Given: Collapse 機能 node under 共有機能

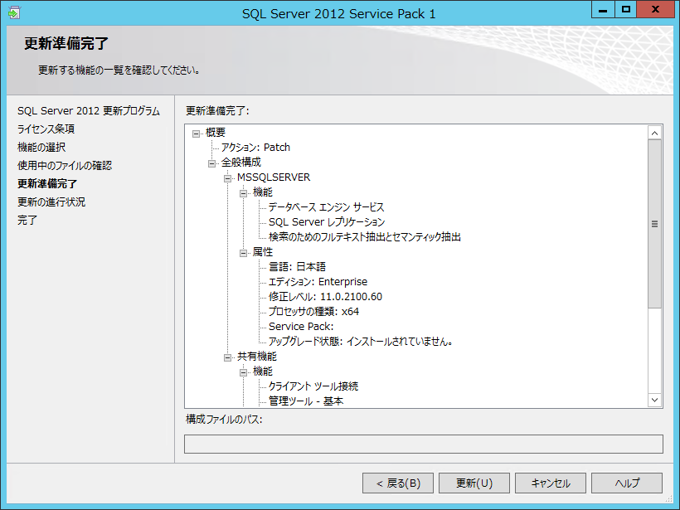Looking at the screenshot, I should point(243,372).
